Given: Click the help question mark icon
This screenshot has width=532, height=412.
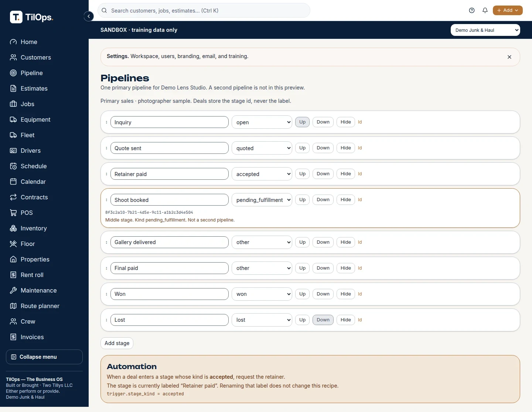Looking at the screenshot, I should point(472,10).
